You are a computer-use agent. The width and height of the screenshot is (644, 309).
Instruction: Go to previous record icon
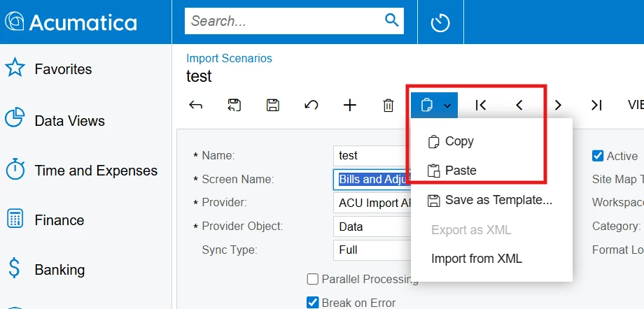click(519, 106)
